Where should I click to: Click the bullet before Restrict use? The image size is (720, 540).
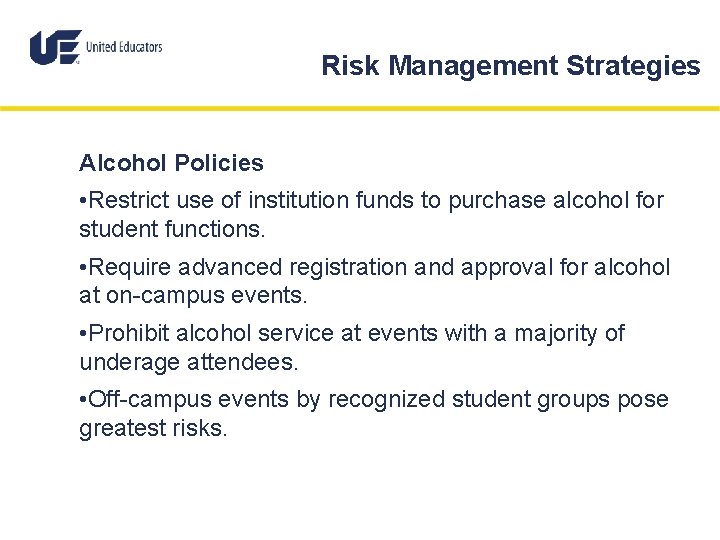click(x=83, y=201)
